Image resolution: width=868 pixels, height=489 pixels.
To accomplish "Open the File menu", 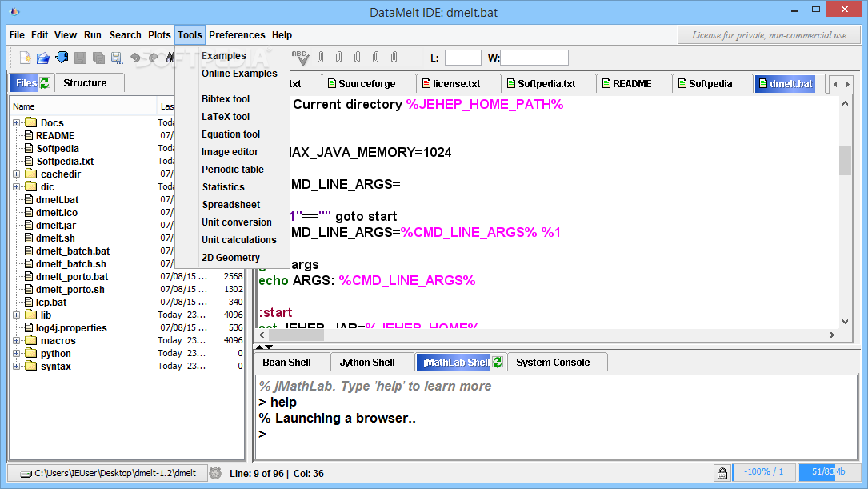I will point(17,35).
